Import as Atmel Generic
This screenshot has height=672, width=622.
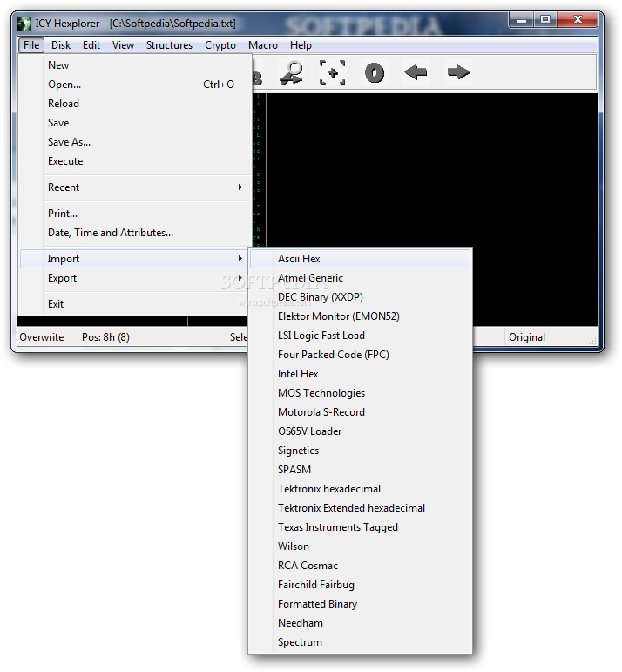coord(361,278)
